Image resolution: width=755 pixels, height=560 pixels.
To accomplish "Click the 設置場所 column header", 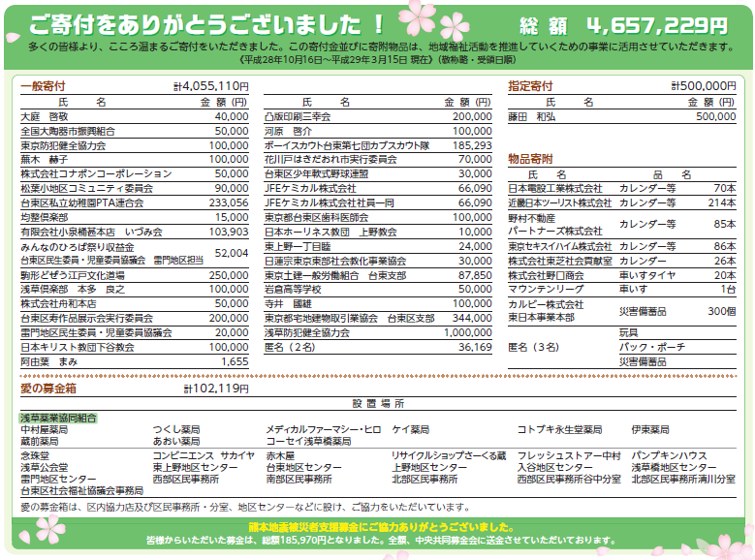I will pos(377,403).
